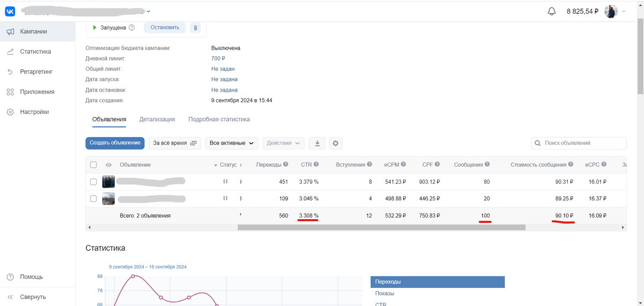Click the help icon next to CTR
The image size is (644, 306).
click(316, 165)
